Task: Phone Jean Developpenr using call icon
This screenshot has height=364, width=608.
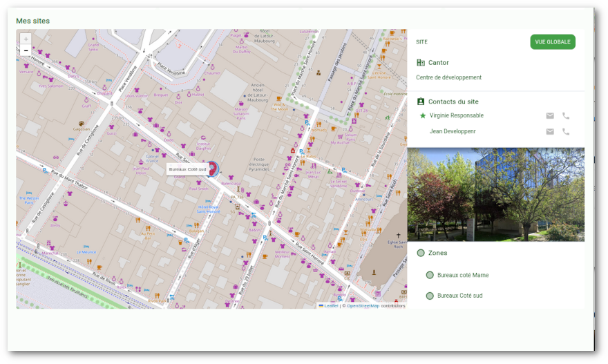Action: (566, 131)
